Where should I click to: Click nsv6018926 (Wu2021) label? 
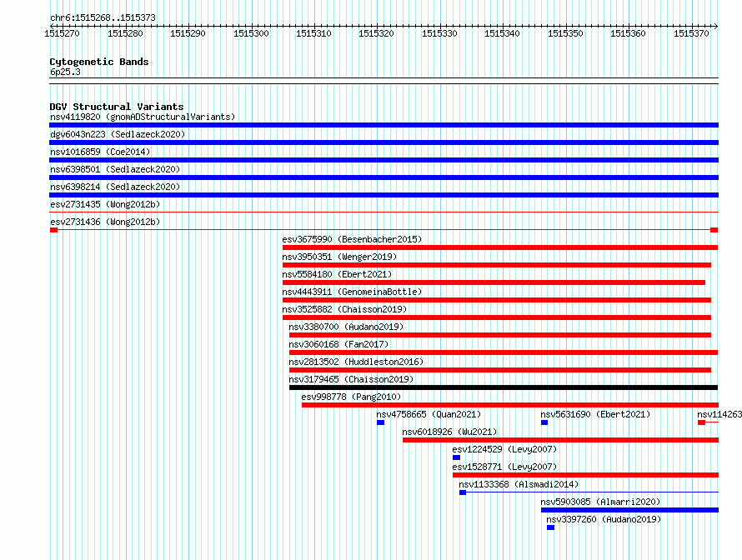pyautogui.click(x=449, y=432)
